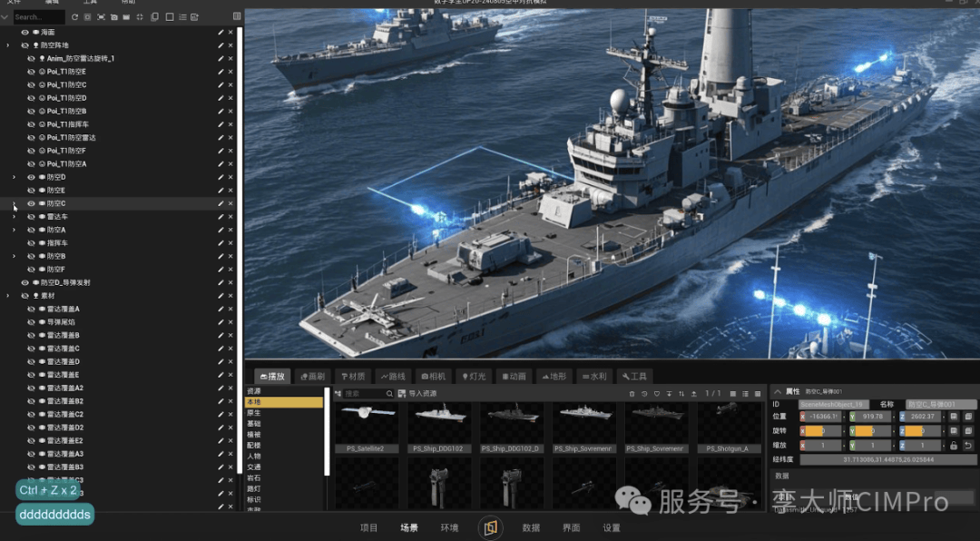Show the hidden 防空阵地 group via eye icon
The width and height of the screenshot is (980, 541).
[x=25, y=44]
